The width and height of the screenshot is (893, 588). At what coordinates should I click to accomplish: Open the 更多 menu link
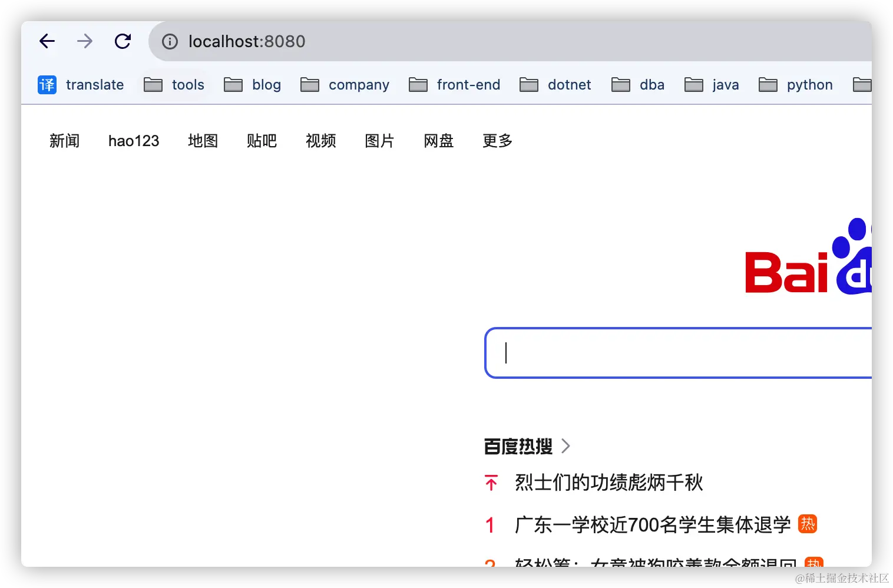[x=497, y=141]
